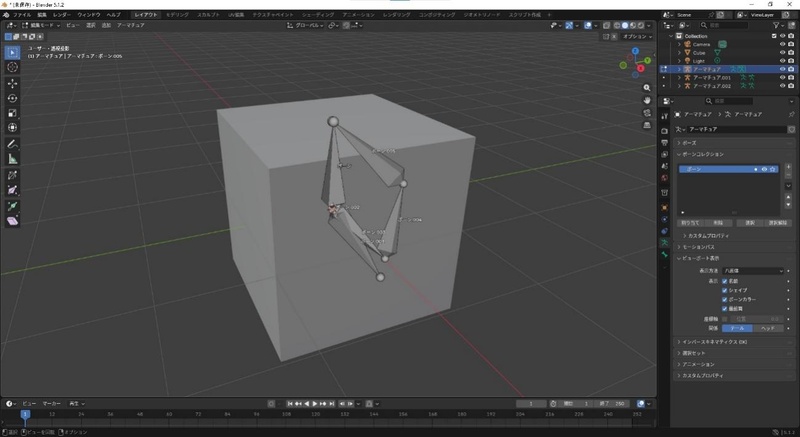Viewport: 800px width, 437px height.
Task: Select the Move tool
Action: coord(13,83)
